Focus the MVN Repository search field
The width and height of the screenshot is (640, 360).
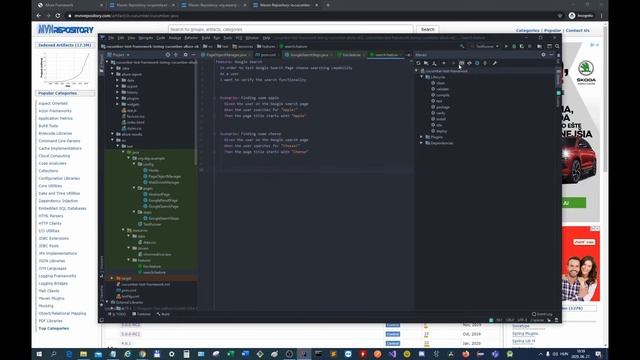tap(291, 29)
